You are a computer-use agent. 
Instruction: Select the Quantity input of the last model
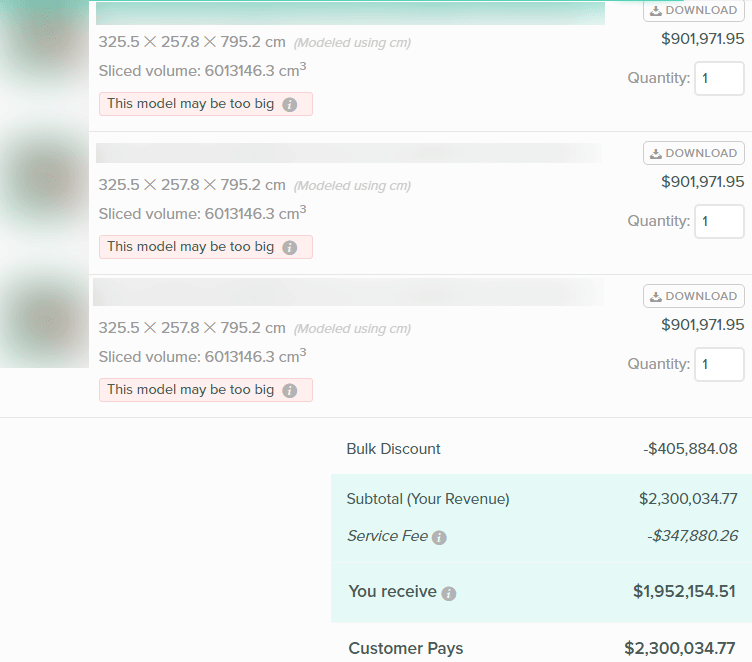(719, 364)
